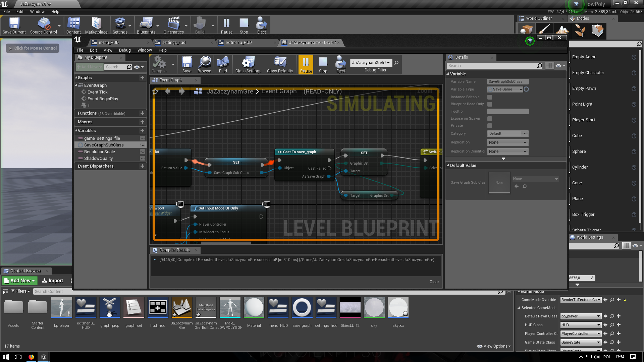This screenshot has height=362, width=644.
Task: Open view options eye in My Blueprint
Action: click(x=139, y=67)
